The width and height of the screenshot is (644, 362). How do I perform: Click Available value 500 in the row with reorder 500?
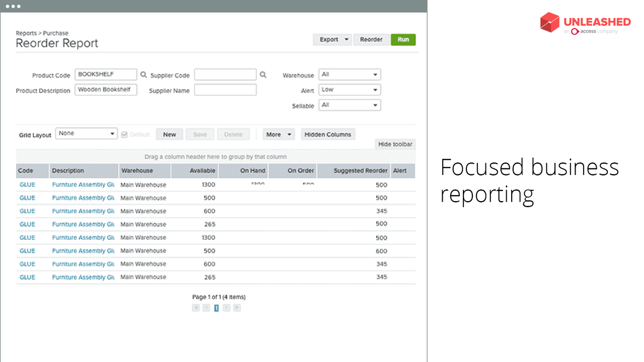[209, 198]
